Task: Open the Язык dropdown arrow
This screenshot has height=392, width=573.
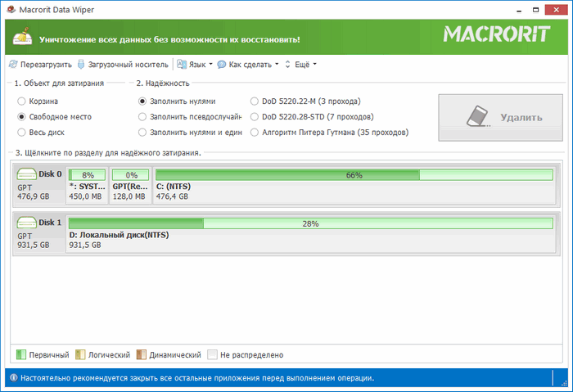Action: click(211, 65)
